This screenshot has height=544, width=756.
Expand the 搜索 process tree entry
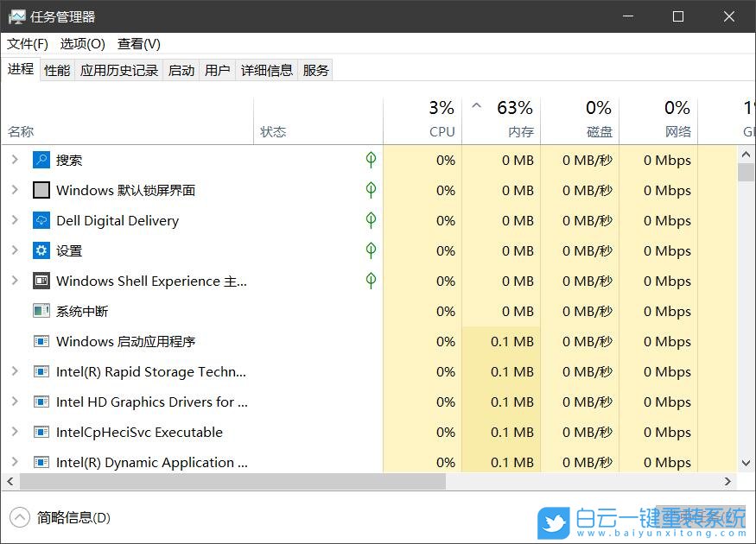(16, 160)
